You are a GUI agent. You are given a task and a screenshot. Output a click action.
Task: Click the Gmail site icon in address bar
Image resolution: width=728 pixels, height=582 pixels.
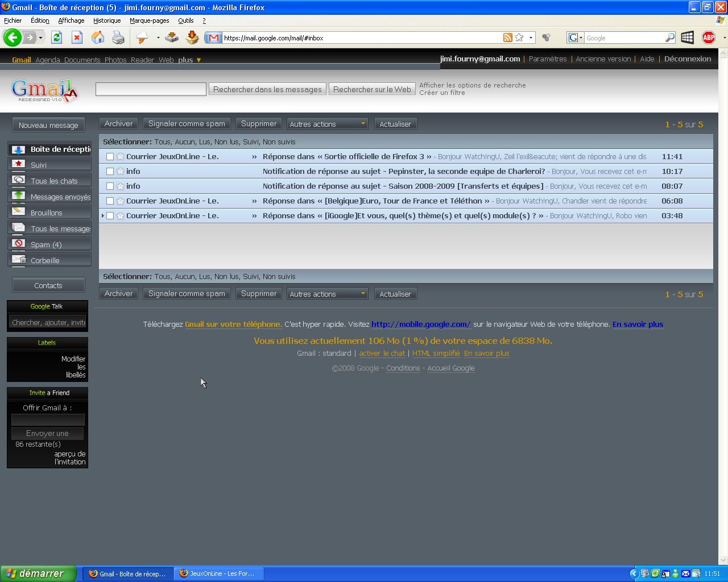213,38
